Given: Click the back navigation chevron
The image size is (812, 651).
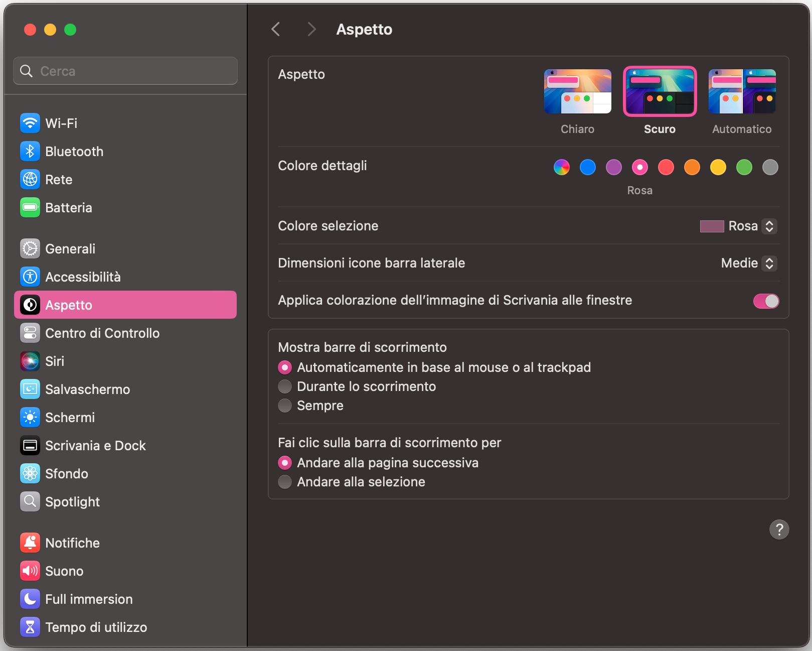Looking at the screenshot, I should tap(275, 29).
